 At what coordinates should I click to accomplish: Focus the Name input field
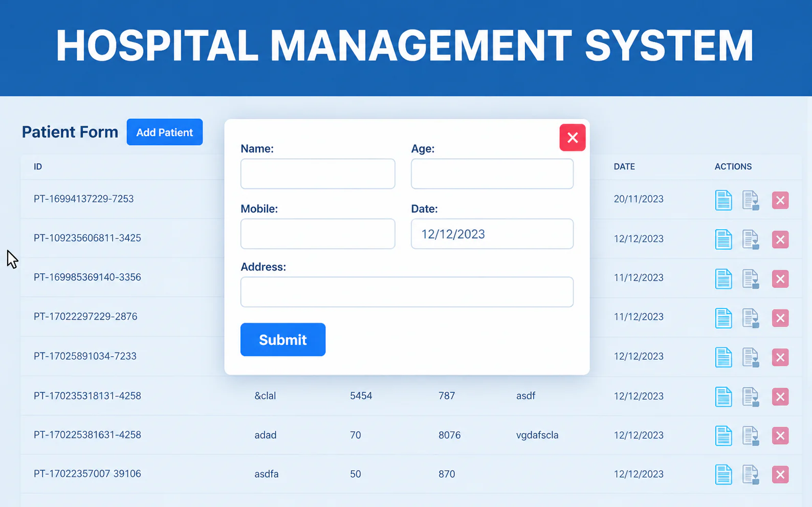[318, 173]
